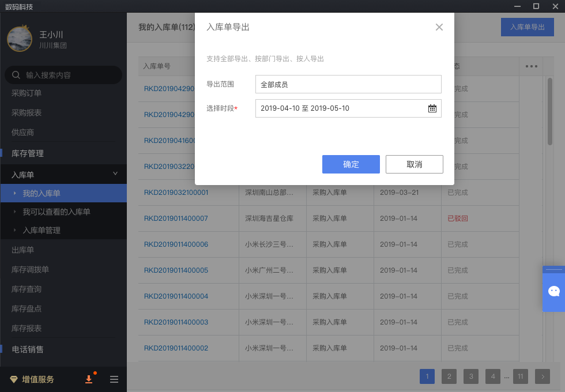The width and height of the screenshot is (565, 392).
Task: Confirm export with 确定 button
Action: (x=351, y=164)
